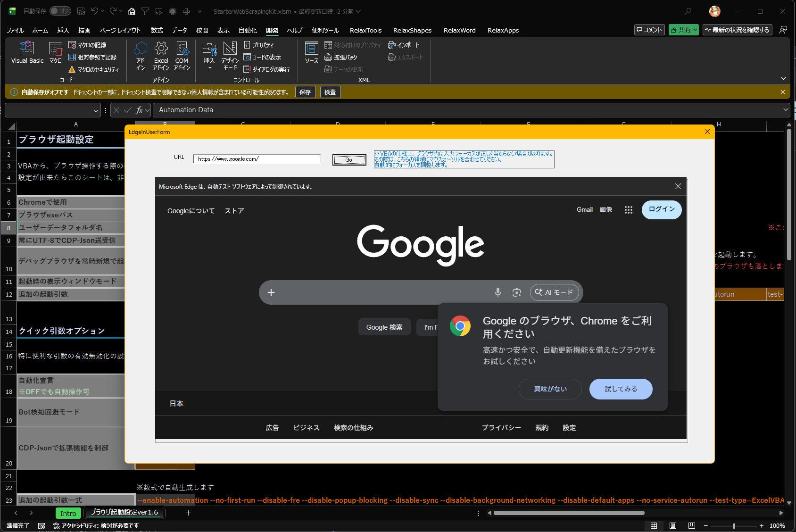Open the Add-ins (アドイン) button
The width and height of the screenshot is (796, 532).
(141, 56)
